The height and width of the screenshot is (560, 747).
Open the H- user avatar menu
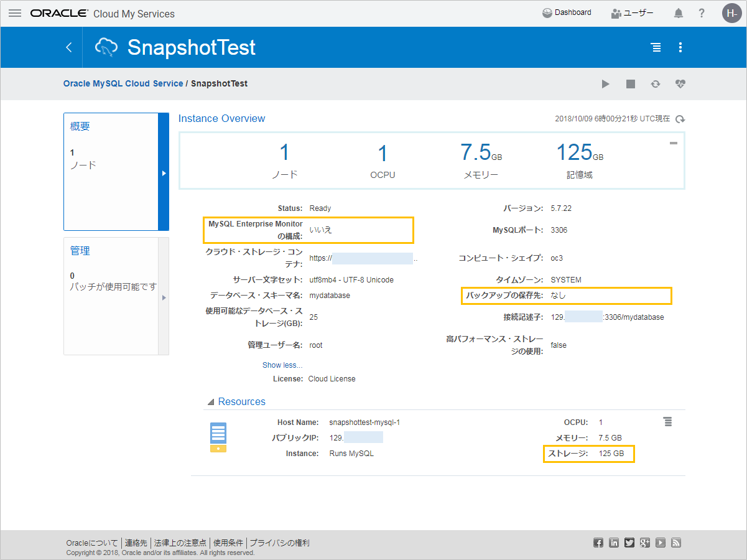tap(731, 13)
